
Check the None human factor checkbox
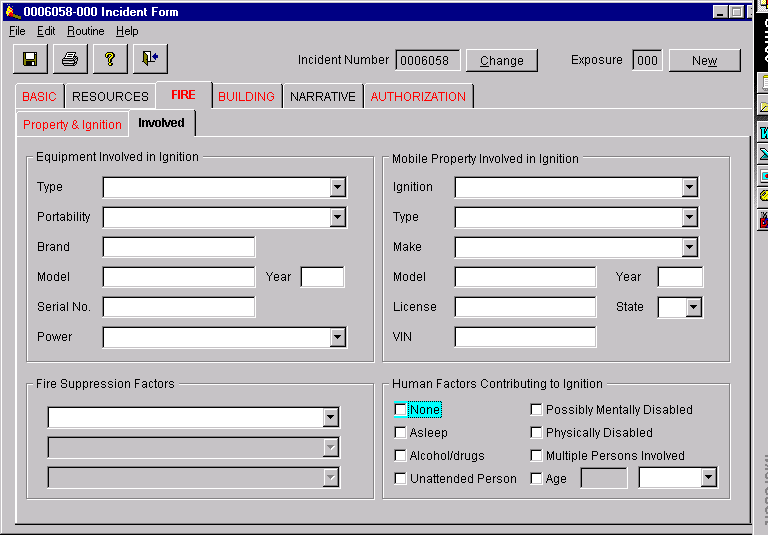(x=401, y=410)
